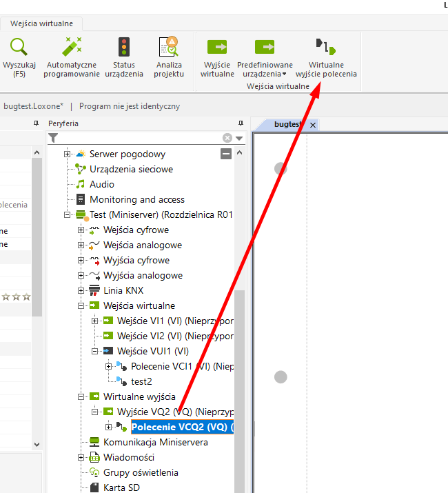Expand the Wejścia cyfrowe tree node
448x493 pixels.
pyautogui.click(x=81, y=230)
